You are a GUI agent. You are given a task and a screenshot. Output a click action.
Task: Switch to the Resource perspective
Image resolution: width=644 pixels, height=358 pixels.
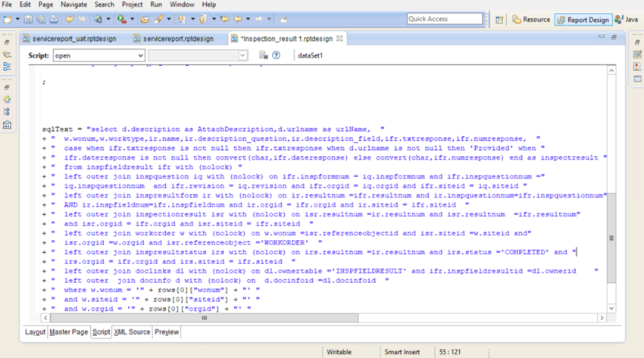point(531,19)
